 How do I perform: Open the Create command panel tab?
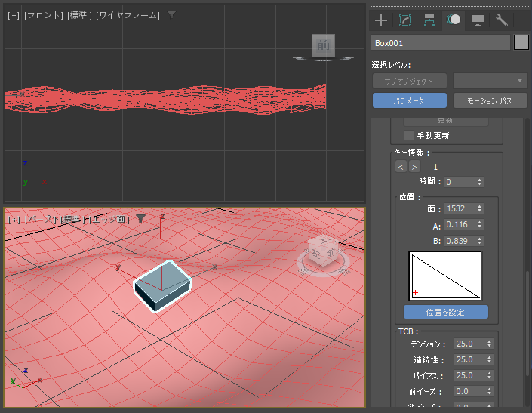click(x=381, y=20)
